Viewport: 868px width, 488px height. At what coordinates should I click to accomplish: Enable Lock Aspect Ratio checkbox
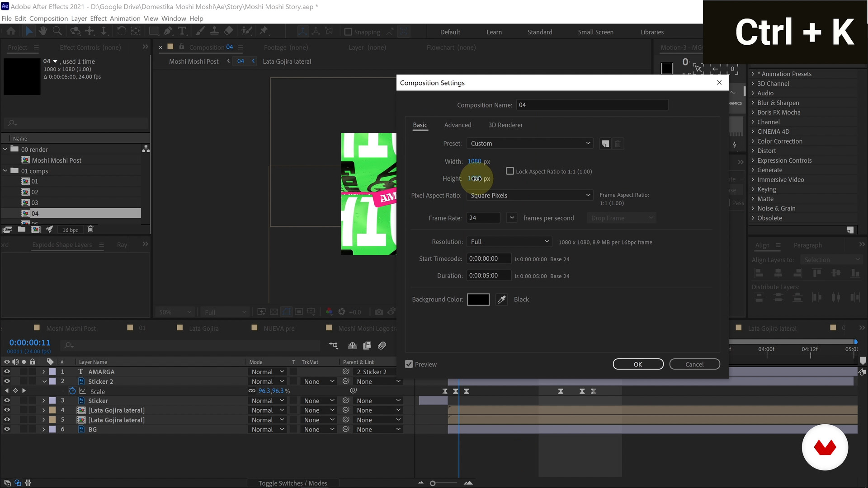[510, 171]
